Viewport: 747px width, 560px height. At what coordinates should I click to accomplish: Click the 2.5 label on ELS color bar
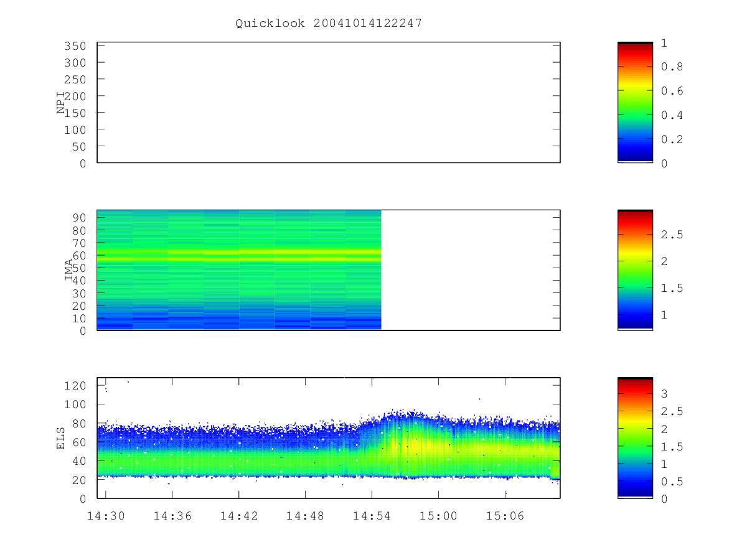pos(671,411)
